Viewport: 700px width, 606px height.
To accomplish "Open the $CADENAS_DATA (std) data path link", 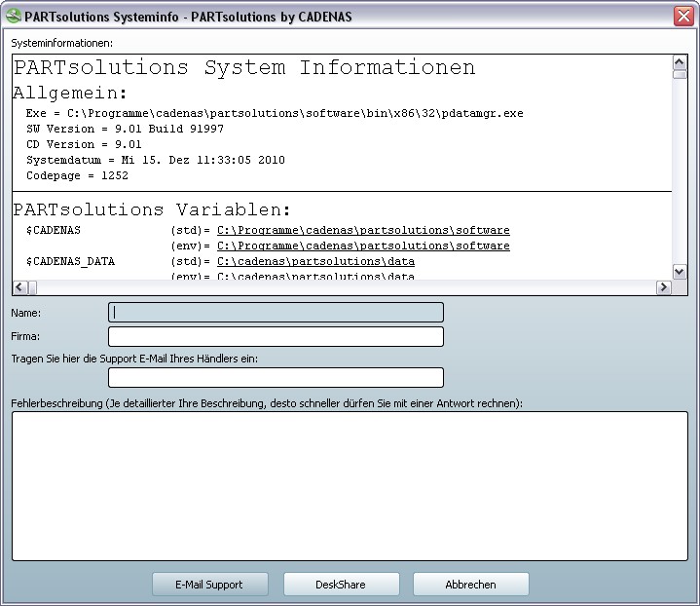I will 315,261.
